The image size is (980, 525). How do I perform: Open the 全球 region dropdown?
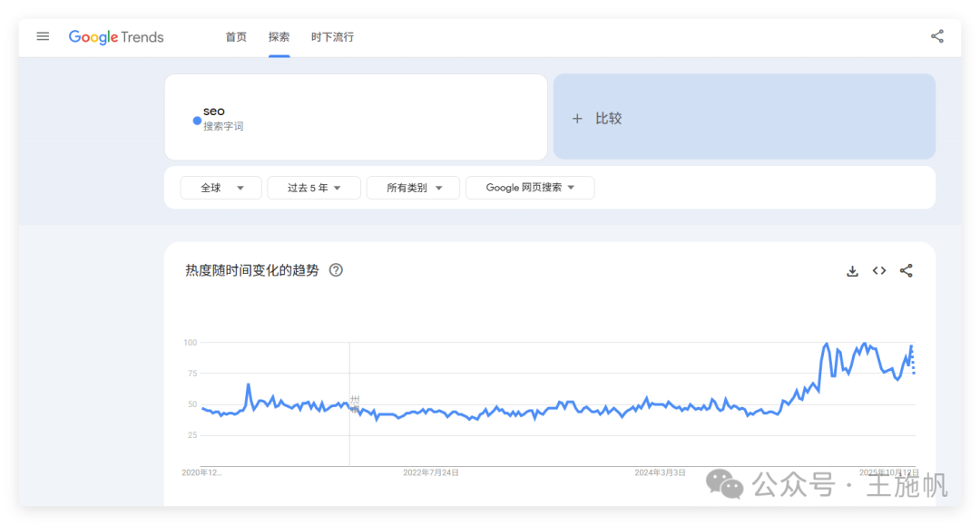[220, 188]
